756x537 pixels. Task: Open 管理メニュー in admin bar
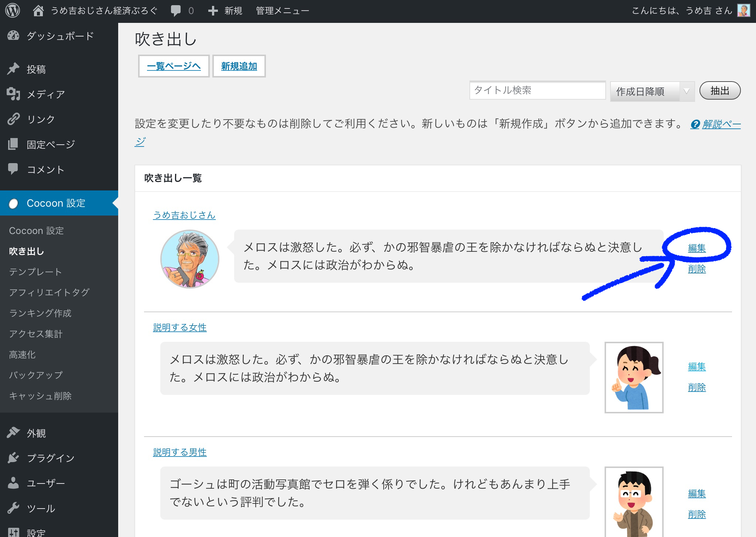pos(282,11)
